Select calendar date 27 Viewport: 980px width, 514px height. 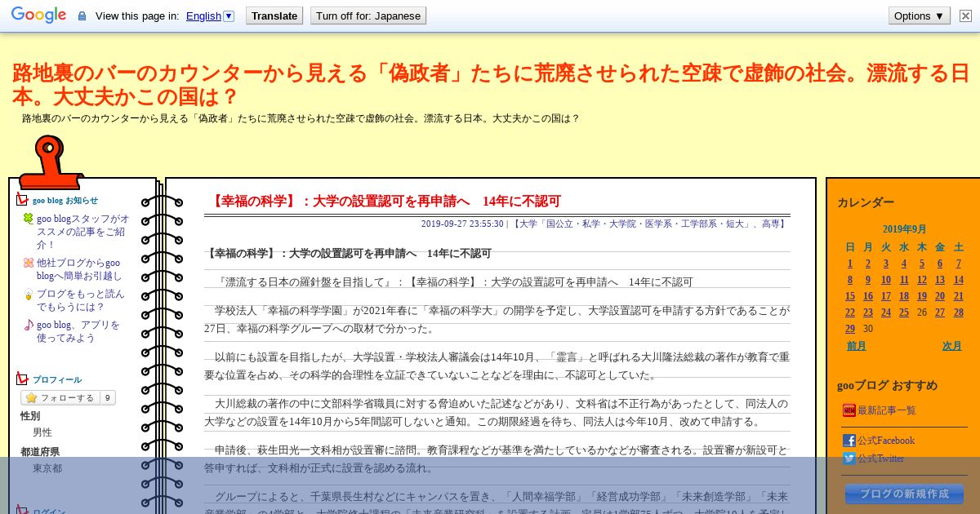tap(940, 312)
